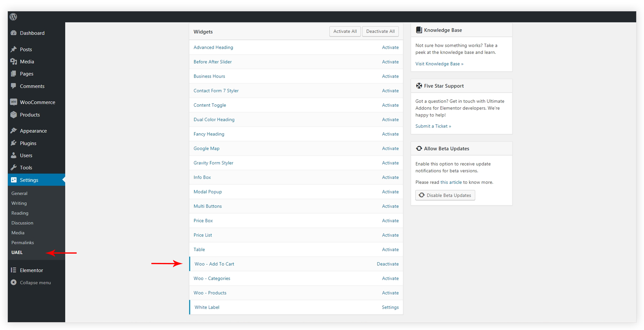Screen dimensions: 644x330
Task: Click the Tools wrench icon
Action: click(14, 168)
